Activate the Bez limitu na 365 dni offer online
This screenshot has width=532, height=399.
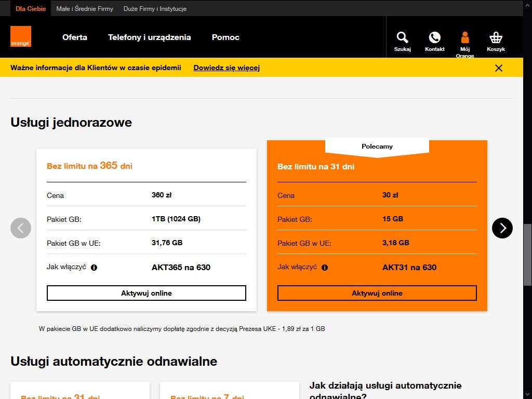click(x=146, y=292)
